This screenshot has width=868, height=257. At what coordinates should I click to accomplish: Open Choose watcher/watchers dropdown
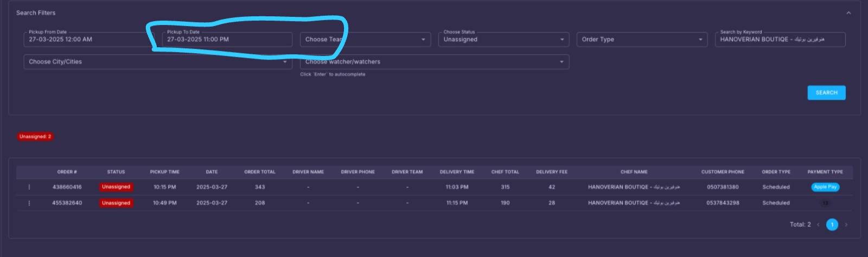[435, 62]
